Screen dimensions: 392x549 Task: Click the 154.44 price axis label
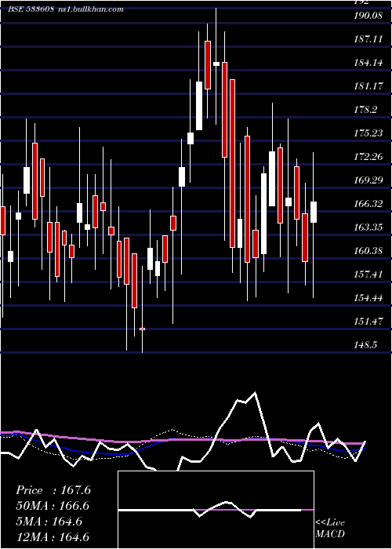click(x=368, y=298)
